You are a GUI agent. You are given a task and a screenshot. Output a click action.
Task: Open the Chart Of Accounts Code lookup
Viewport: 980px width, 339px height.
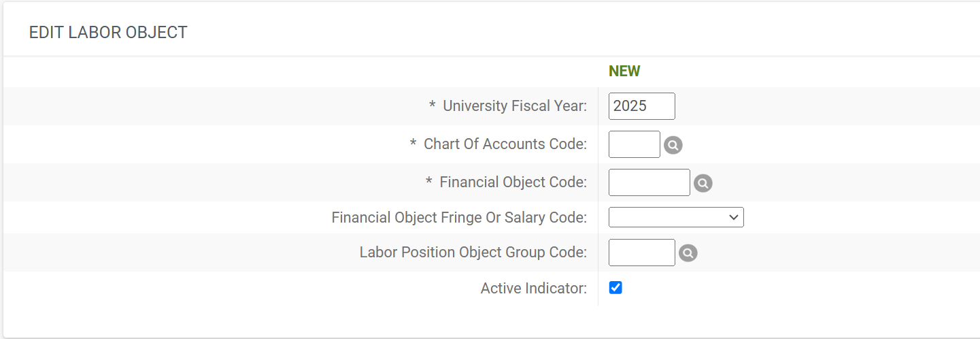coord(673,145)
